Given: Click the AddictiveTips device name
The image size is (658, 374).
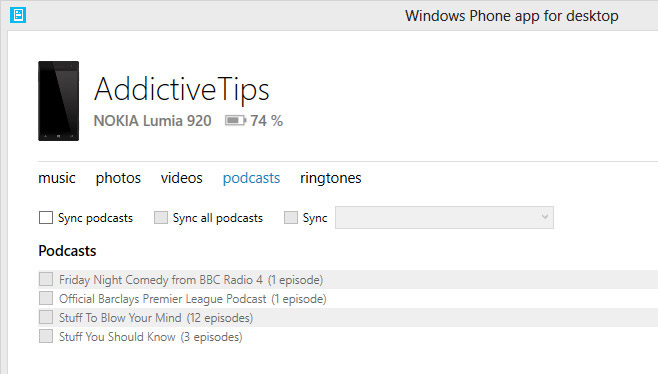Looking at the screenshot, I should 182,89.
